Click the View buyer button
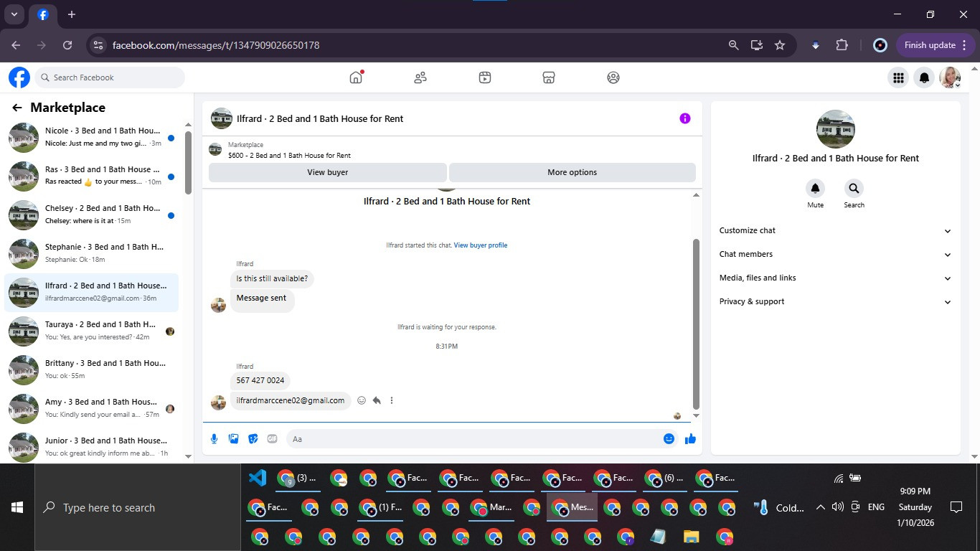 [x=328, y=172]
